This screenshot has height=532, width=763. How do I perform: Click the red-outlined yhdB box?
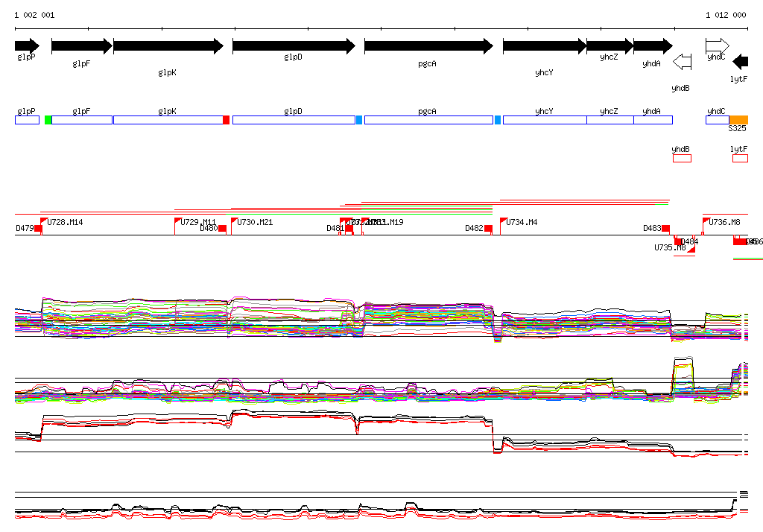tap(682, 158)
